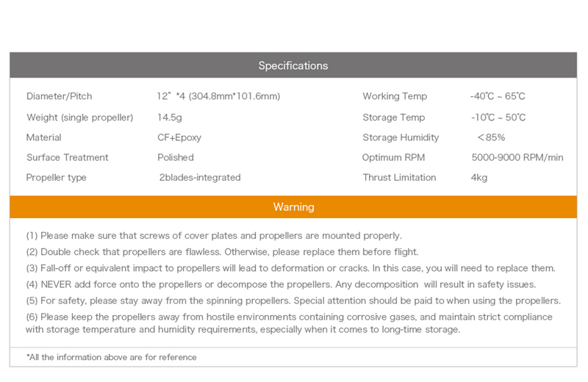
Task: Click the Diameter/Pitch label
Action: click(x=60, y=96)
